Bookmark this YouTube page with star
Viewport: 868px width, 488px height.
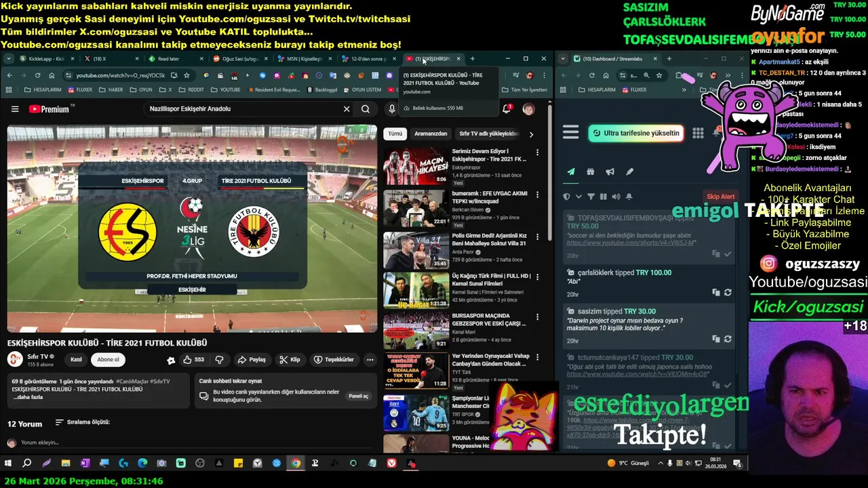point(186,75)
